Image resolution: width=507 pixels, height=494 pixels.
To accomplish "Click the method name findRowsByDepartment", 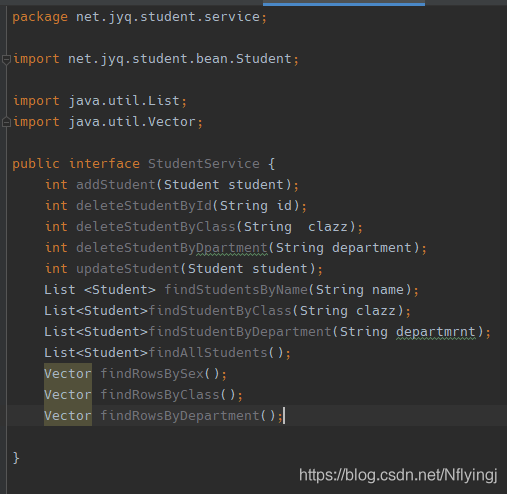I will (x=180, y=416).
